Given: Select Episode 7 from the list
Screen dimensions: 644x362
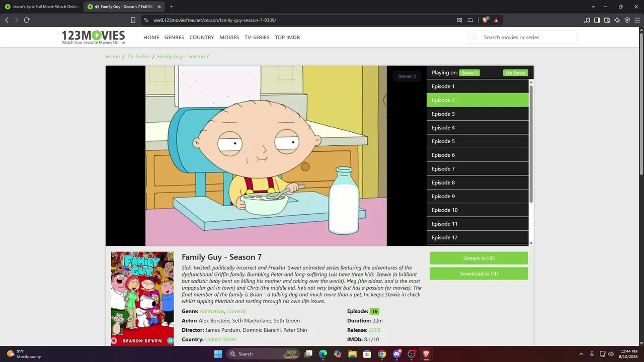Looking at the screenshot, I should pyautogui.click(x=477, y=169).
